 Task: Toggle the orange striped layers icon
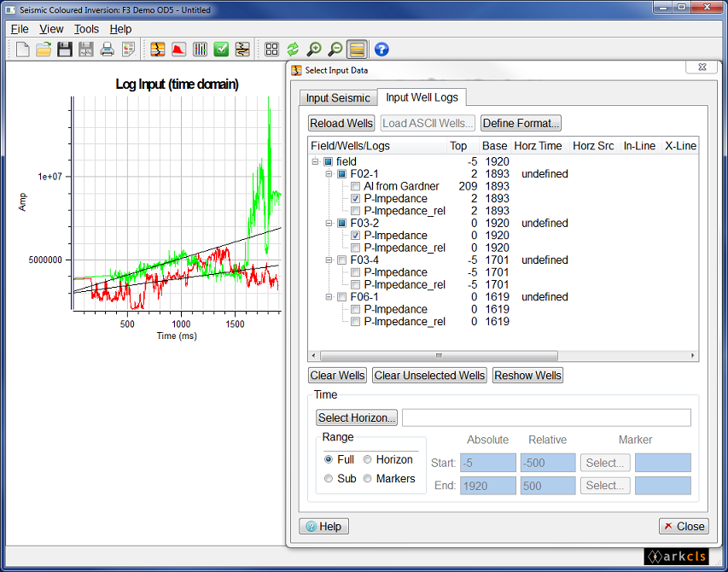click(357, 50)
